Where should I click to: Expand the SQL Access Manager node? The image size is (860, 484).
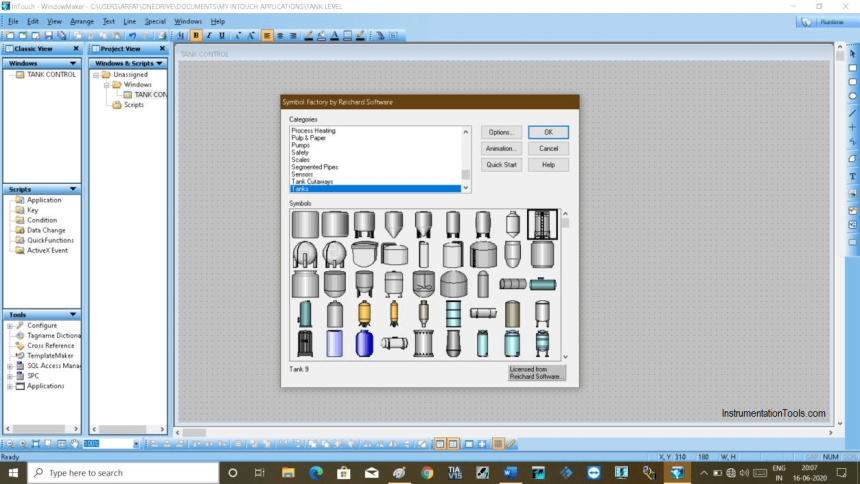pos(10,366)
